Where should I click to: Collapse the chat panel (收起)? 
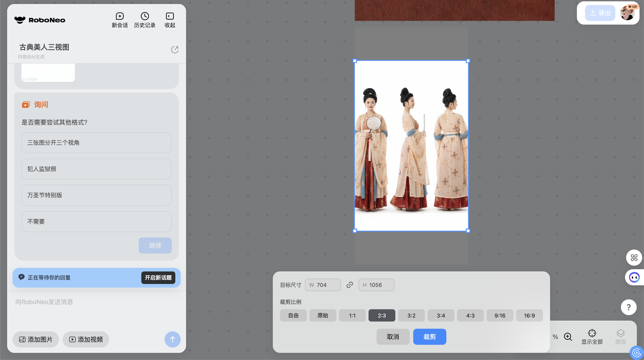coord(170,20)
